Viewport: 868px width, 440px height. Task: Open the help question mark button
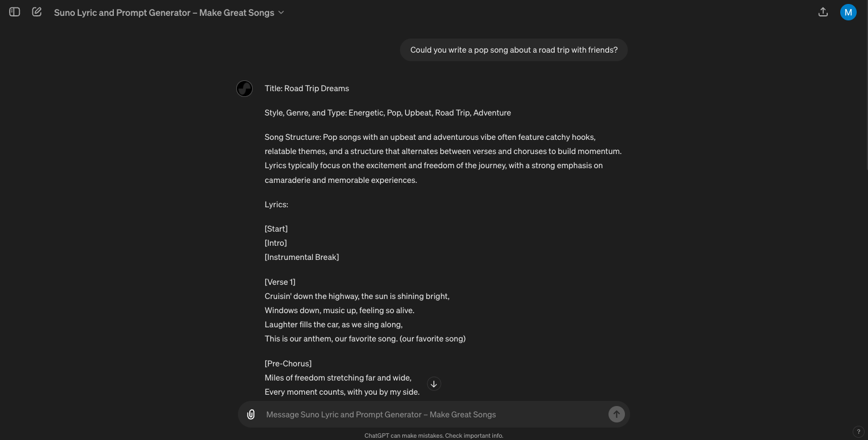click(x=859, y=432)
